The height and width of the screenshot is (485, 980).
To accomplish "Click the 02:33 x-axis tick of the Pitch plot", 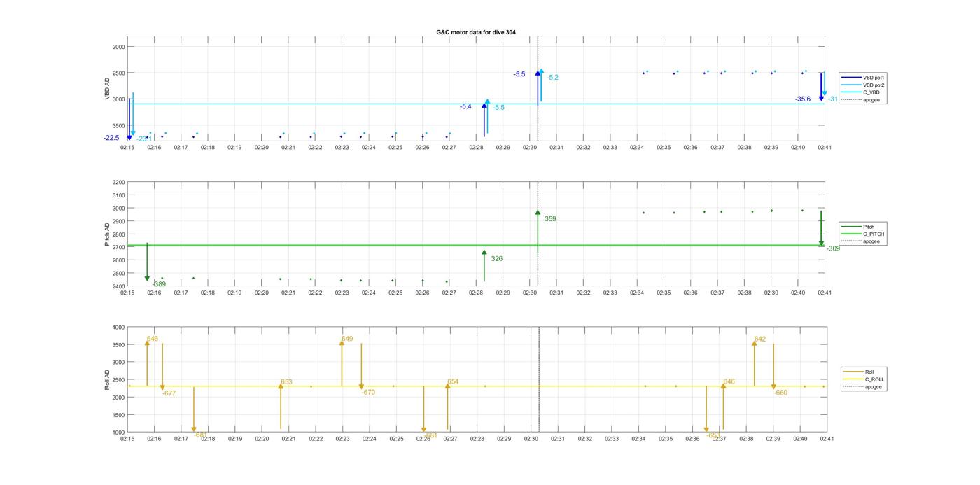I will pos(610,293).
